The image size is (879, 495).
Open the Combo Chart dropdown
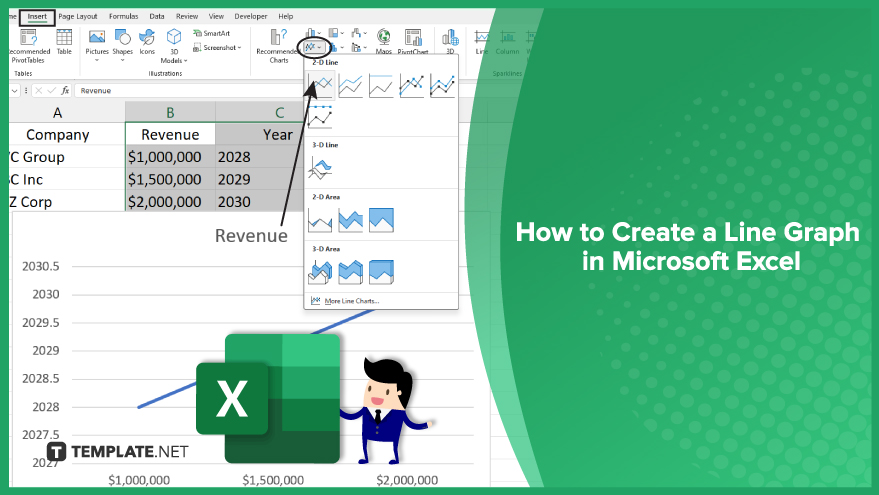click(359, 48)
